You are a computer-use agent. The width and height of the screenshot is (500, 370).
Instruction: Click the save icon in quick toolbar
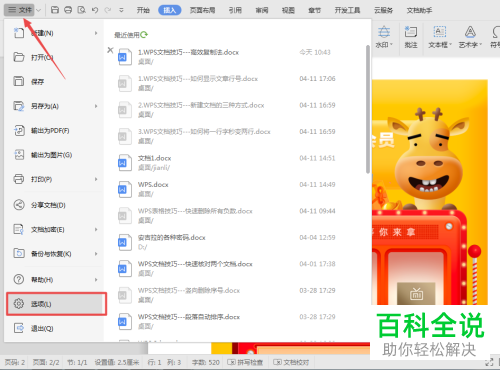(x=55, y=10)
